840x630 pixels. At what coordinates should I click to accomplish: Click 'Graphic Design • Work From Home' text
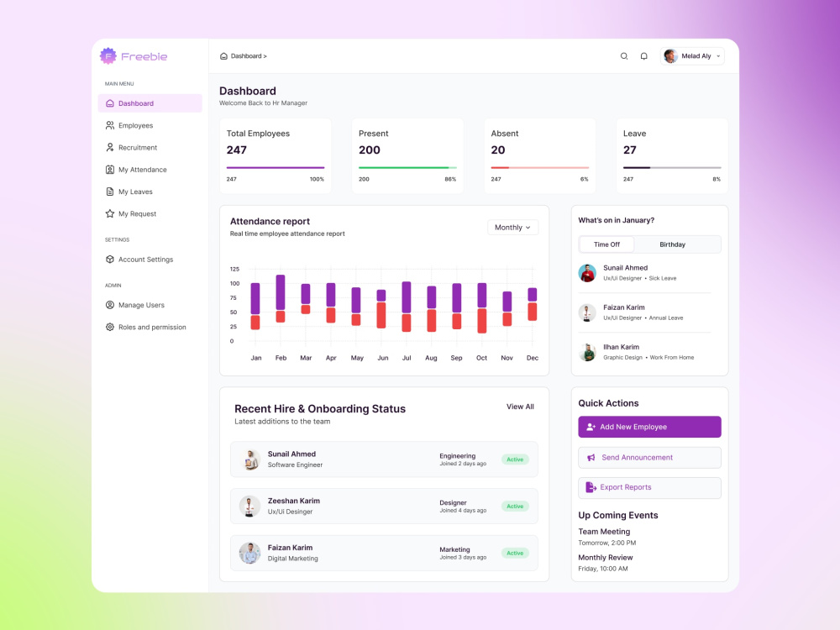click(x=648, y=357)
